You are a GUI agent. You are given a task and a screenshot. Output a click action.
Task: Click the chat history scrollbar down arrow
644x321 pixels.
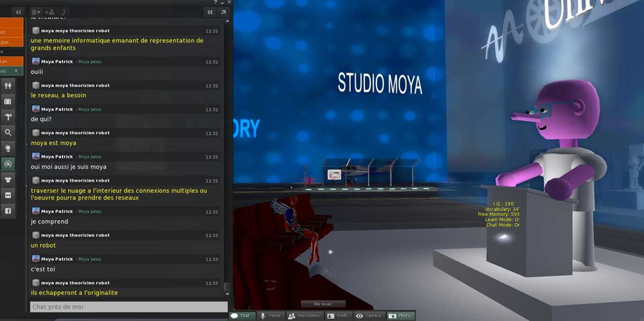[227, 294]
